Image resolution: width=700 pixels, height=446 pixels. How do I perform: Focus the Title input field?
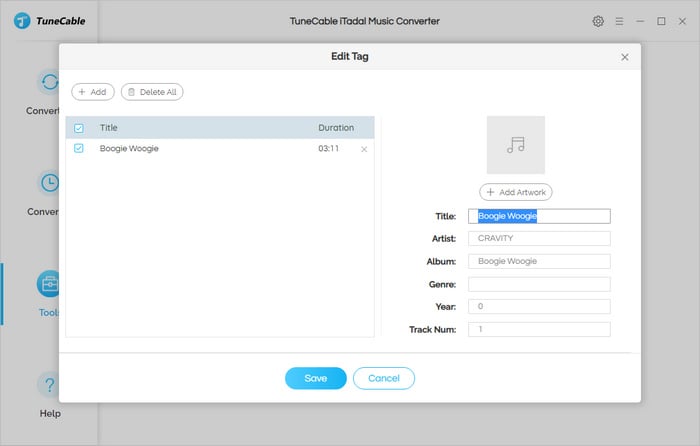539,216
